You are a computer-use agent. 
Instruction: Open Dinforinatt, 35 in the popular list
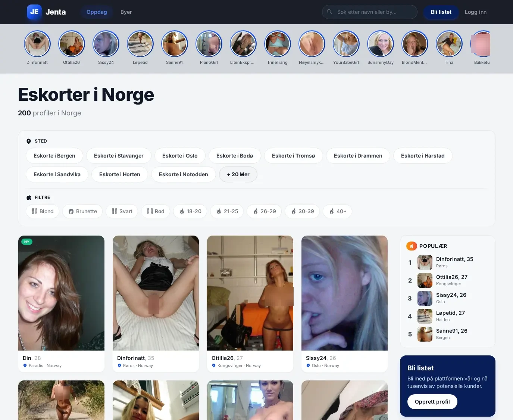click(448, 262)
